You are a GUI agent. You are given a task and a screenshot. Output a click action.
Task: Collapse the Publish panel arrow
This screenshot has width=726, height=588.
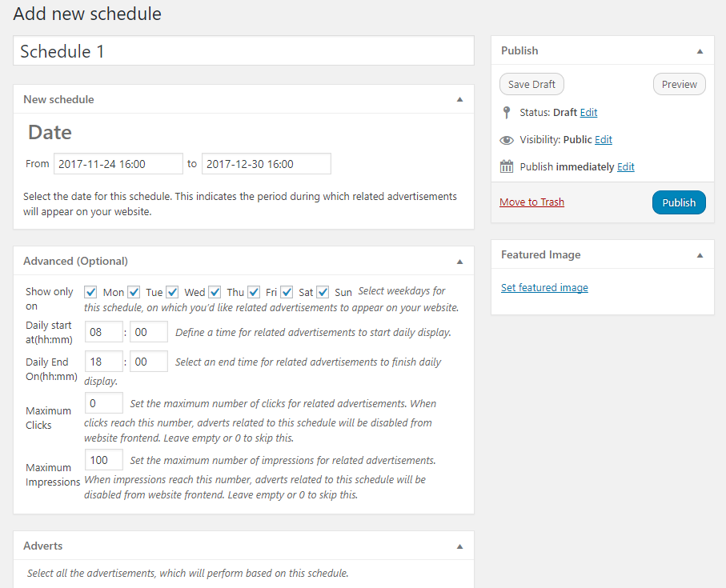[700, 51]
